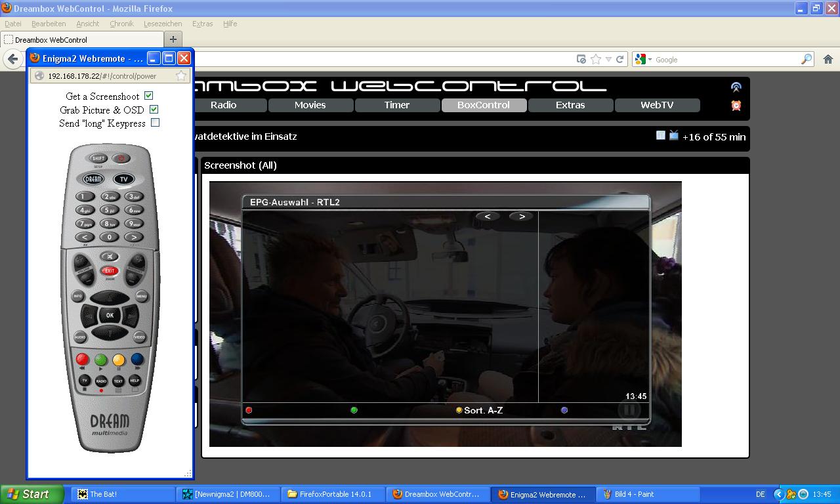Viewport: 840px width, 504px height.
Task: Click the signal antenna icon
Action: point(736,87)
